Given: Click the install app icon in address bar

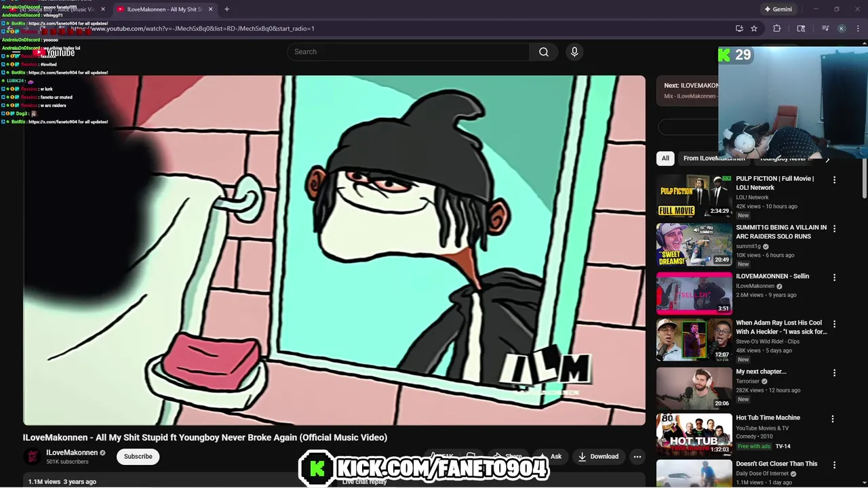Looking at the screenshot, I should click(739, 28).
